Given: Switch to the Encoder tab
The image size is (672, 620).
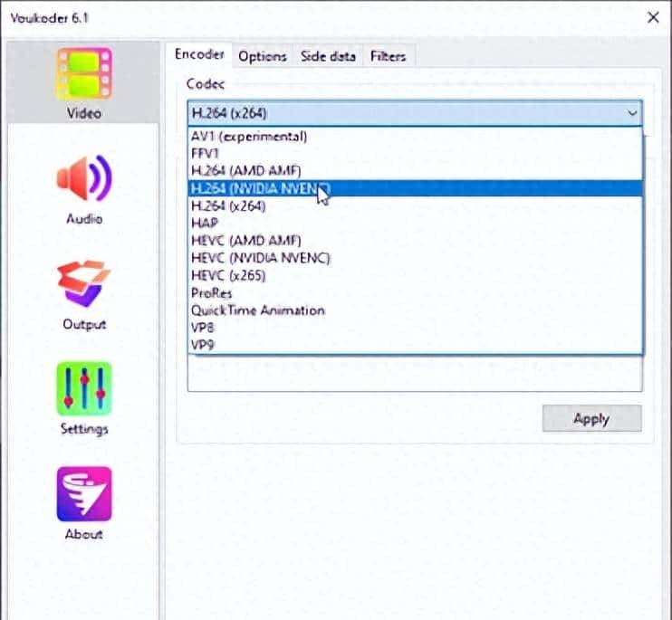Looking at the screenshot, I should click(x=199, y=55).
